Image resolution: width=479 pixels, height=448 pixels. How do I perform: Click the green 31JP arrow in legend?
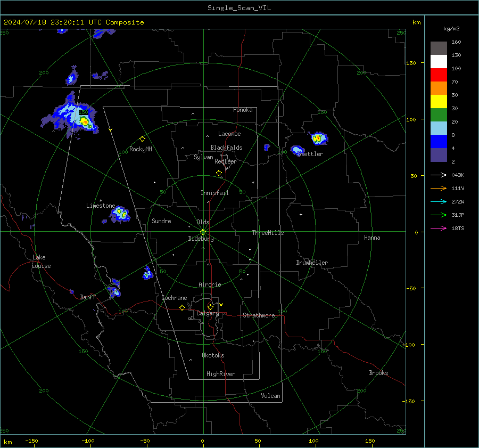click(439, 215)
